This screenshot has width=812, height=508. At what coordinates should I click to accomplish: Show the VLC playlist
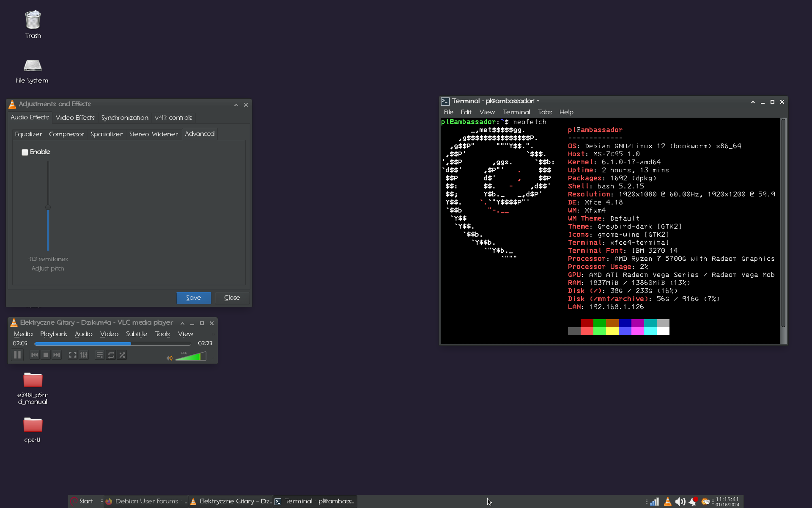point(100,355)
